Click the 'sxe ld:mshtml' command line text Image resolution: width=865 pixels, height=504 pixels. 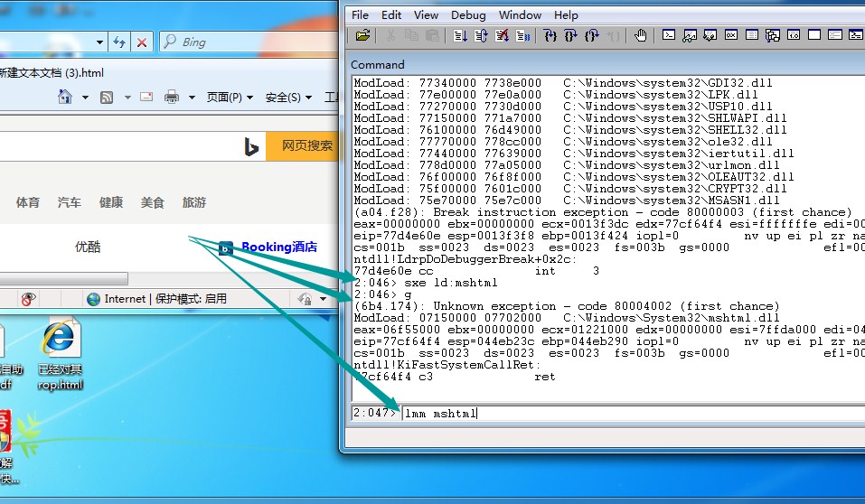tap(451, 283)
